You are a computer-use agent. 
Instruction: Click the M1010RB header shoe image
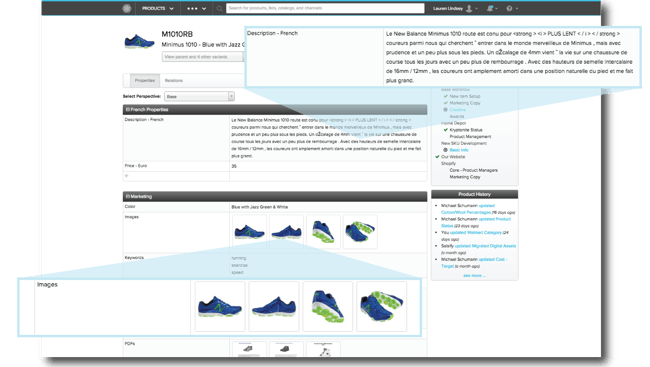coord(139,41)
